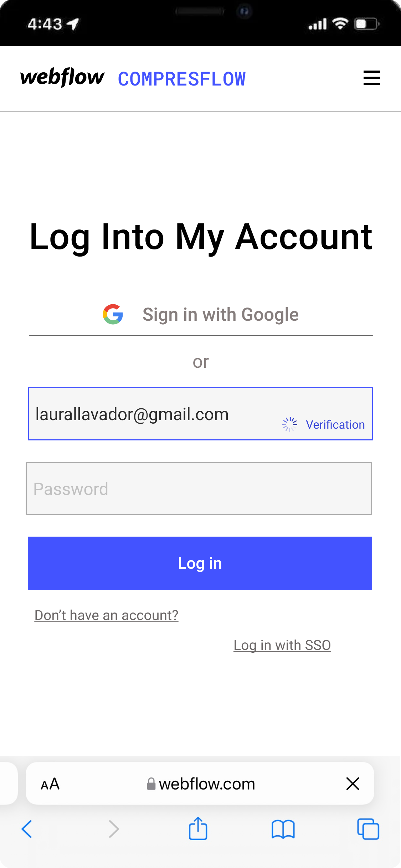This screenshot has width=401, height=868.
Task: Sign in with Google button
Action: point(201,314)
